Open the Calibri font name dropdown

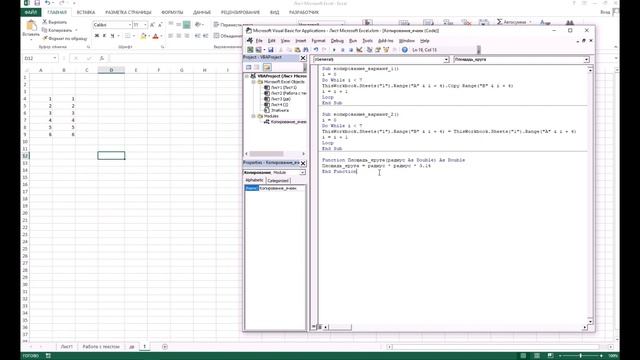[x=130, y=25]
